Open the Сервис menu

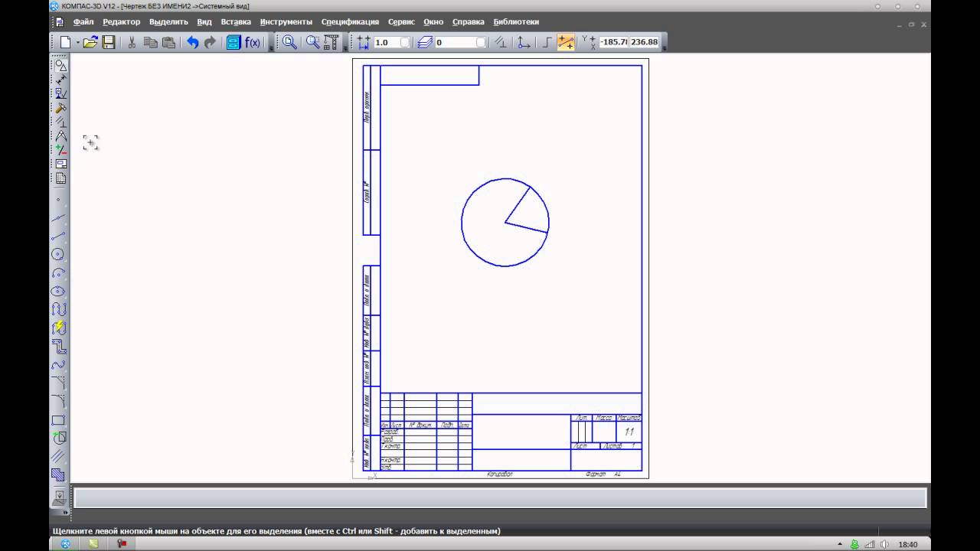pos(401,21)
